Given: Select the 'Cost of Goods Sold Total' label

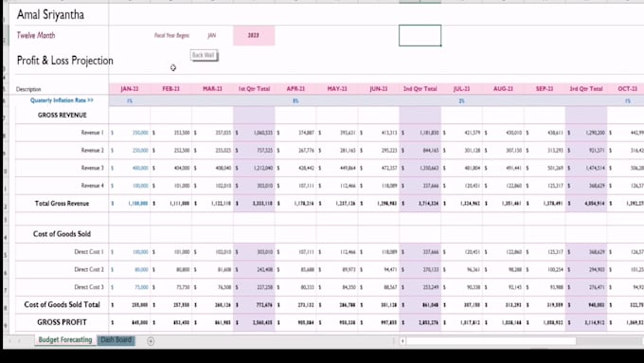Looking at the screenshot, I should [x=62, y=304].
